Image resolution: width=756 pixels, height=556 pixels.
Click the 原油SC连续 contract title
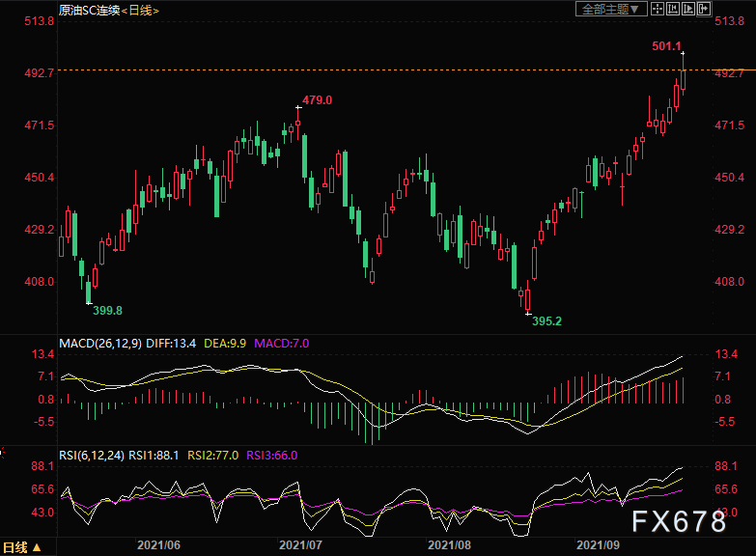pyautogui.click(x=89, y=10)
